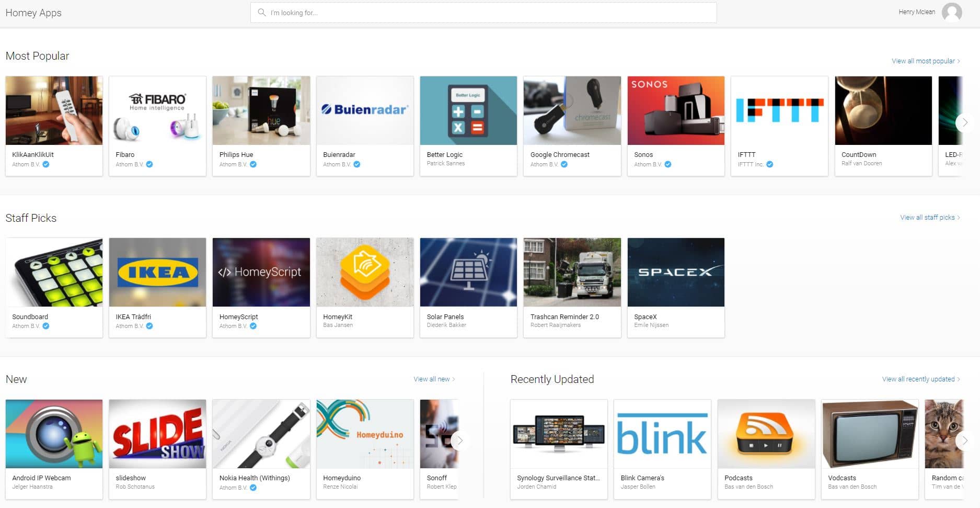Screen dimensions: 980x508
Task: Open the Soundboard app image
Action: [54, 272]
